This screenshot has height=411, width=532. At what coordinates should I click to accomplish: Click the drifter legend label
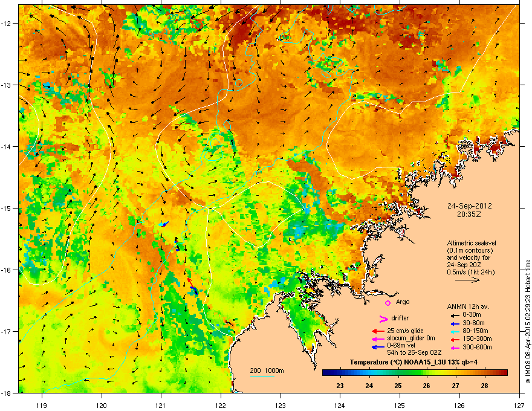(400, 318)
